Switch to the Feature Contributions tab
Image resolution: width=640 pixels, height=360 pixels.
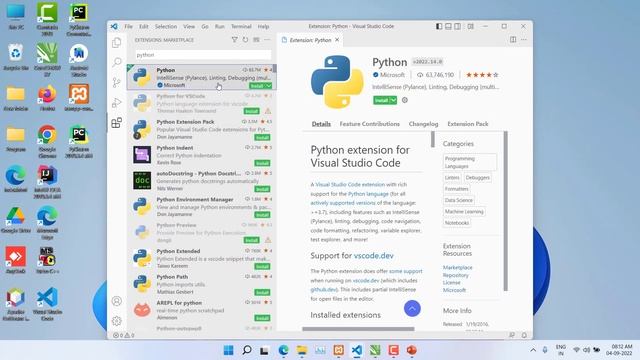coord(369,124)
